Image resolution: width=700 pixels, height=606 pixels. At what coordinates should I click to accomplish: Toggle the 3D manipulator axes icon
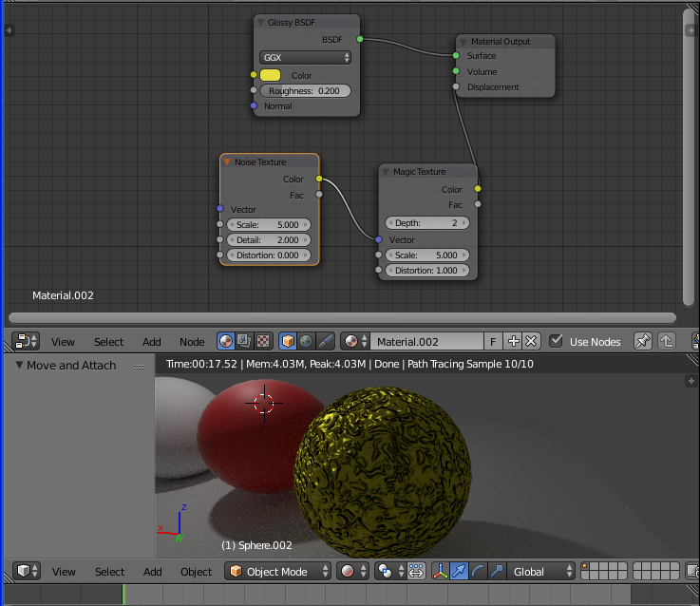[442, 571]
